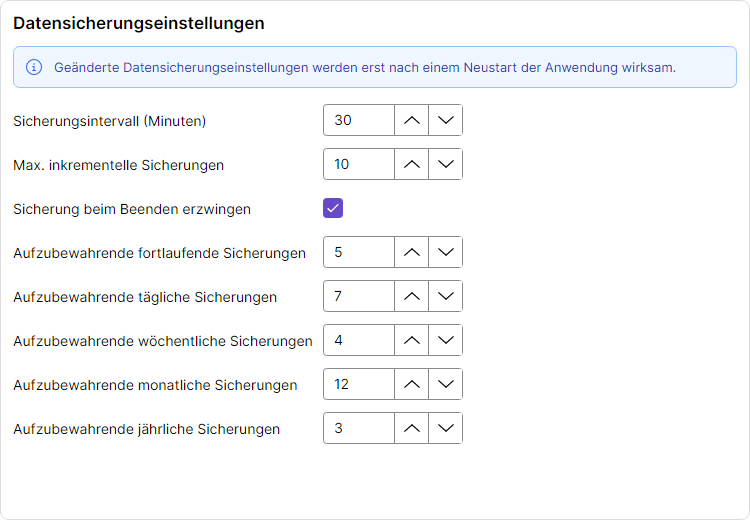Increase monatliche Sicherungen with up arrow
The height and width of the screenshot is (520, 750).
411,384
